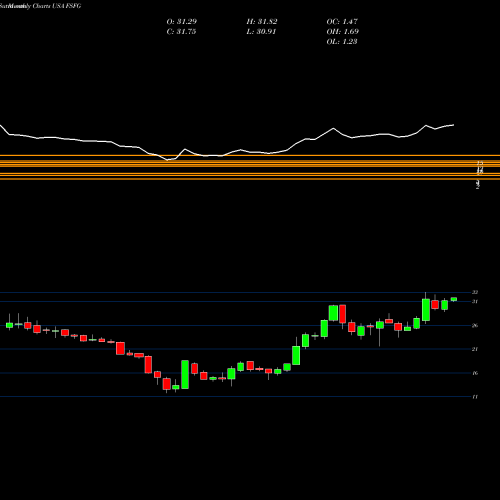Click the price axis label '26'
Screen dimensions: 500x500
pos(475,326)
